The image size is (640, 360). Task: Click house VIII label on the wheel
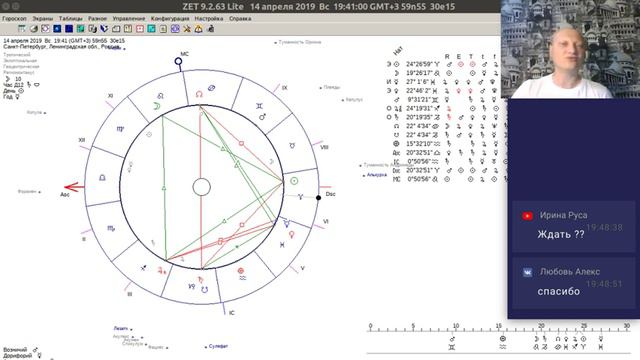pos(324,147)
